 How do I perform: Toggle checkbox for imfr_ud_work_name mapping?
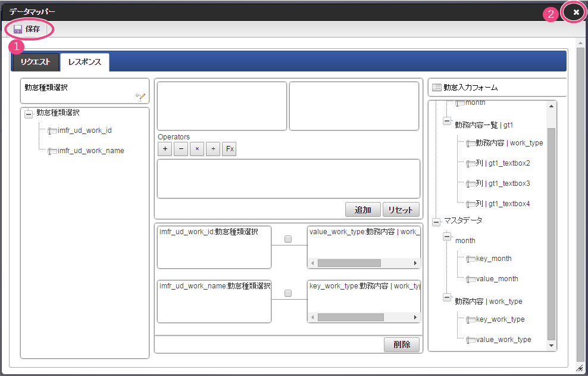point(288,293)
